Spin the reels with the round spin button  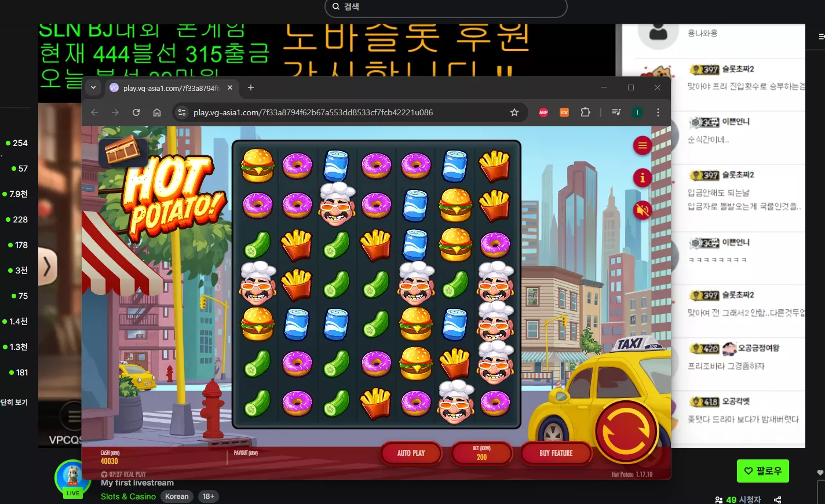(626, 431)
